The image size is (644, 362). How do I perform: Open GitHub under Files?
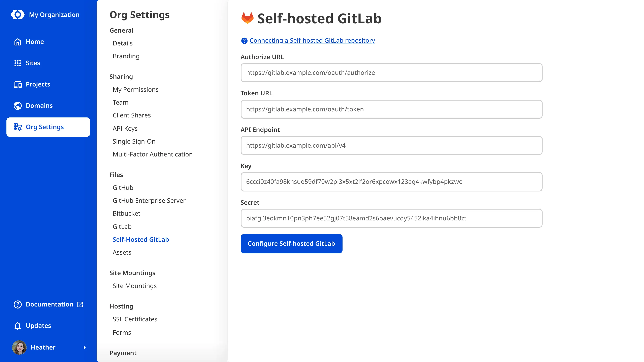(x=123, y=188)
